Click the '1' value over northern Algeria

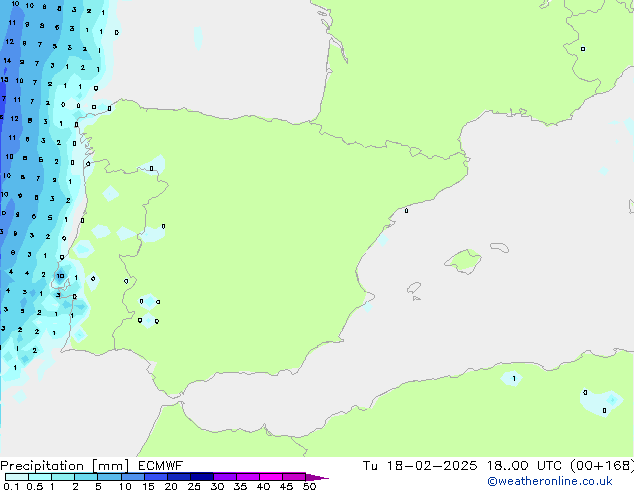point(514,379)
